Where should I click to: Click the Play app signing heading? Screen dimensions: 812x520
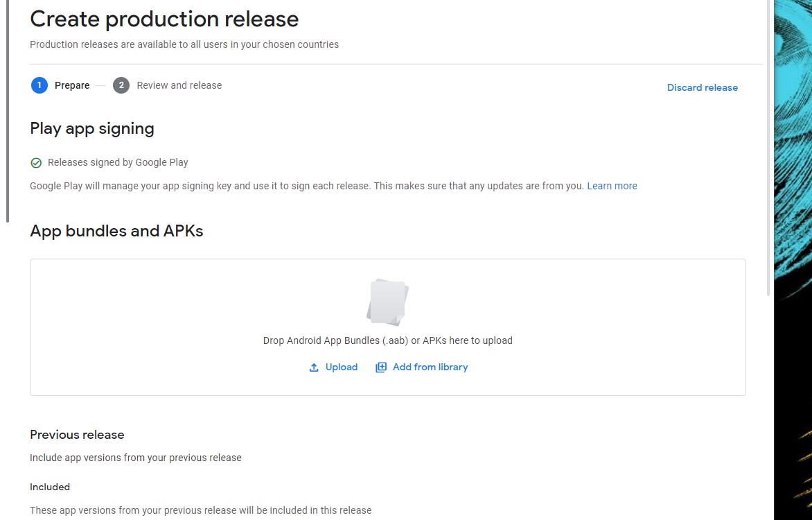tap(92, 128)
